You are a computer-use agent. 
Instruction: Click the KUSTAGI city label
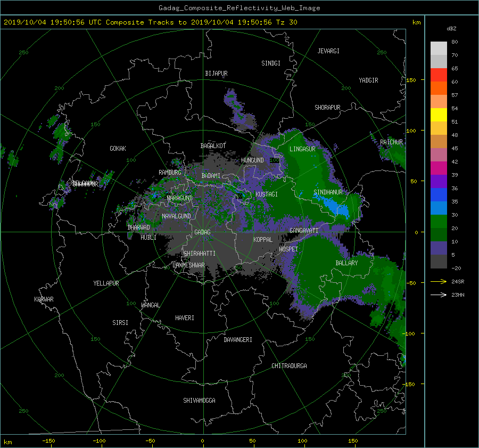coord(267,194)
